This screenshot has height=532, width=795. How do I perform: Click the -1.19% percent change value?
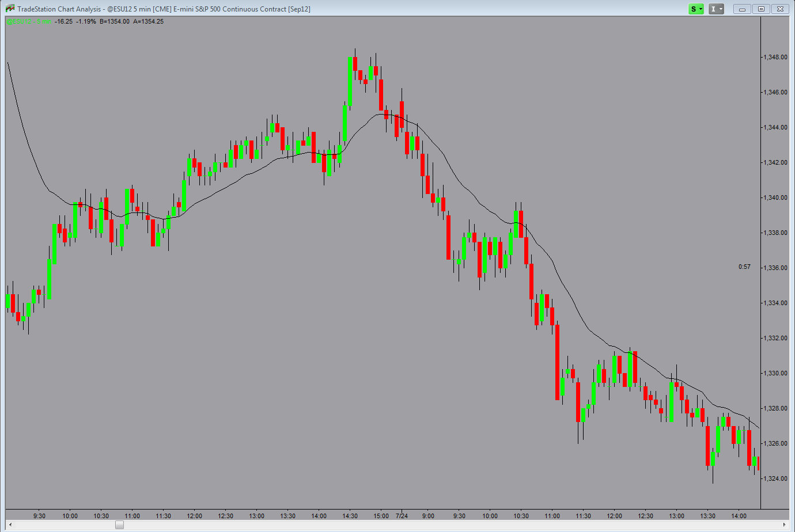pyautogui.click(x=86, y=21)
